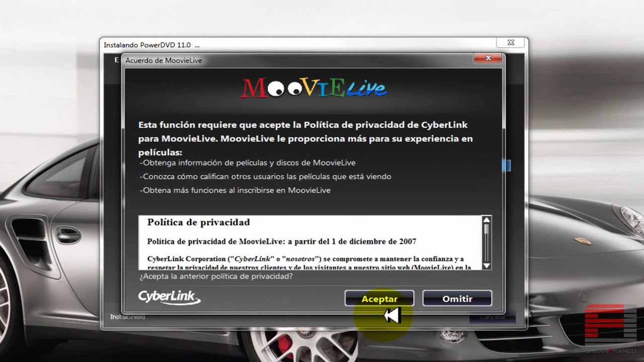Click the line 'Obtena más funciones al inscribirse'

(x=235, y=191)
